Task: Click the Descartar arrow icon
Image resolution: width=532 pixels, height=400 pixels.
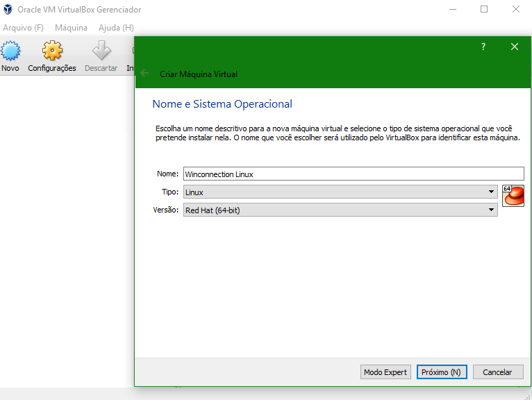Action: tap(101, 52)
